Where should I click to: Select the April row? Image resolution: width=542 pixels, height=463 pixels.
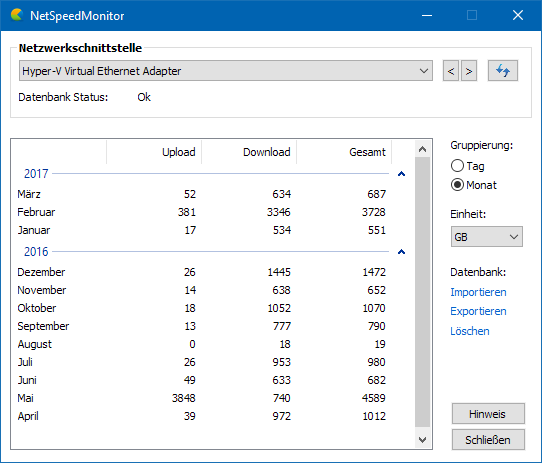tap(202, 416)
